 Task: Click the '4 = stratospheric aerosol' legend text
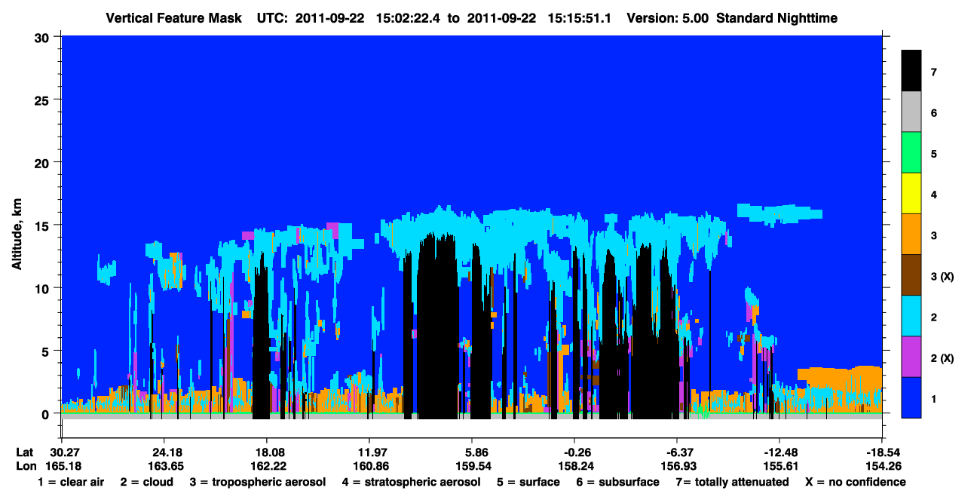413,482
